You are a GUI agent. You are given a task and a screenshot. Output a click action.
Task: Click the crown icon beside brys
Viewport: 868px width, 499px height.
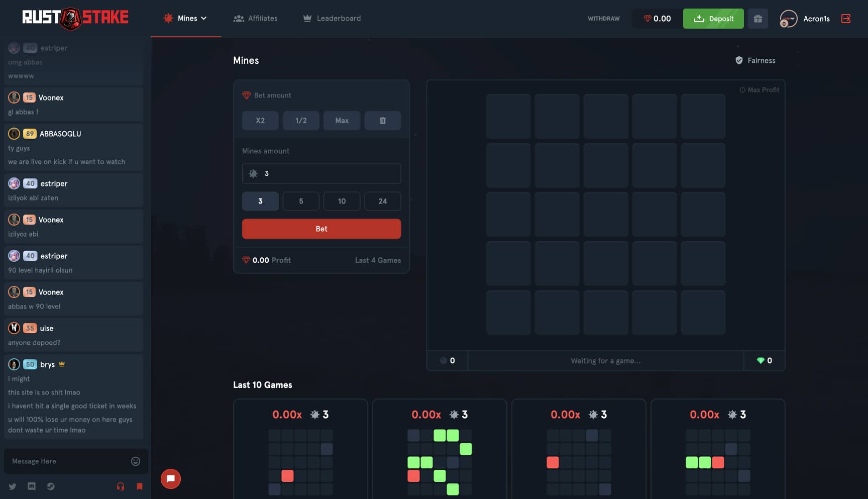point(62,364)
